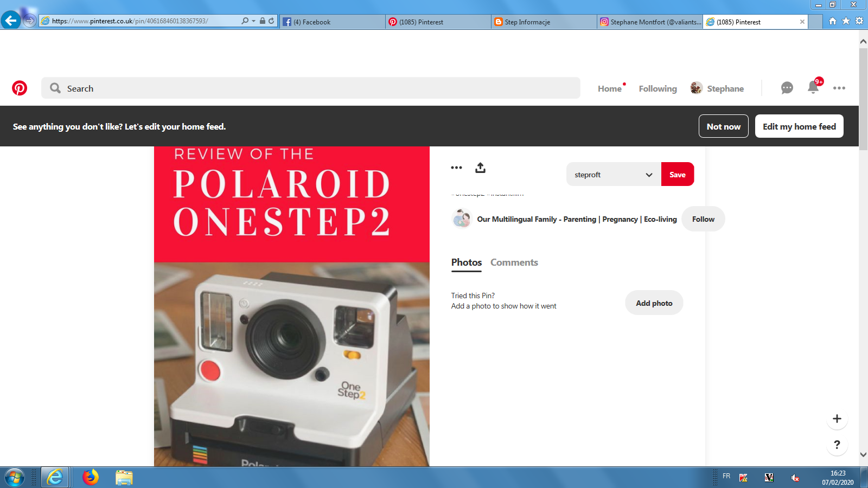Image resolution: width=868 pixels, height=488 pixels.
Task: Click the refresh icon in address bar
Action: 271,21
